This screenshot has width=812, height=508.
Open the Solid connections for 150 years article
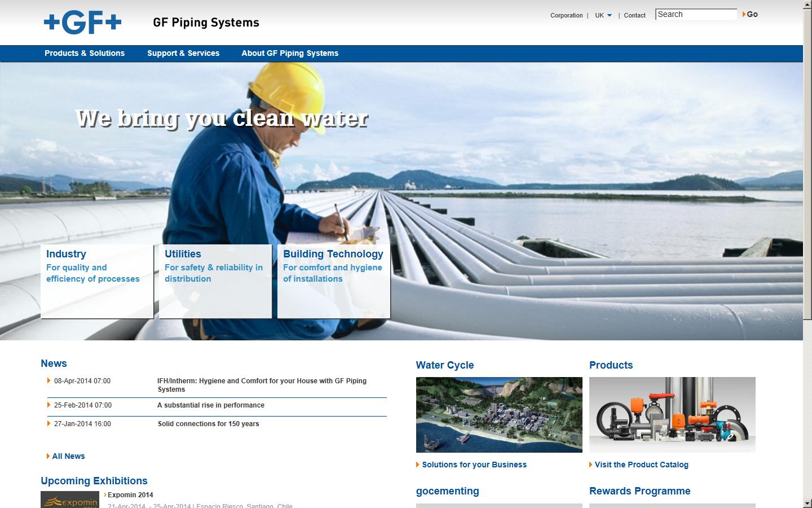tap(209, 423)
